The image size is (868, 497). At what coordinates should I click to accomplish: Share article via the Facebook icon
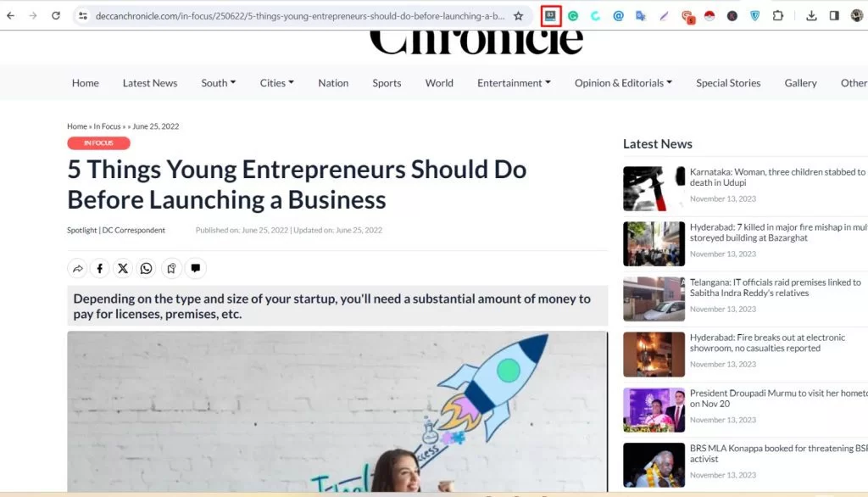click(100, 269)
